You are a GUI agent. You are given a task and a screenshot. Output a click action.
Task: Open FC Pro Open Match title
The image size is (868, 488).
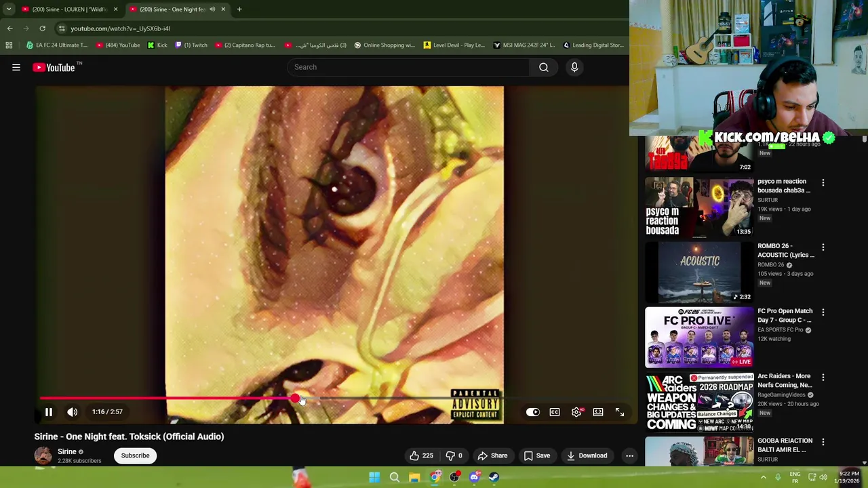(785, 315)
